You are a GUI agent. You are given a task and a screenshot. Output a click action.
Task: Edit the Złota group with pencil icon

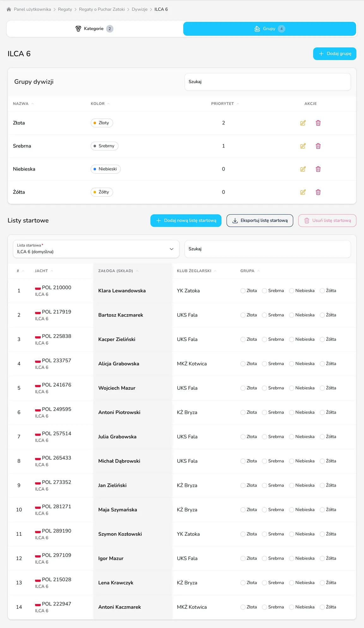(303, 123)
